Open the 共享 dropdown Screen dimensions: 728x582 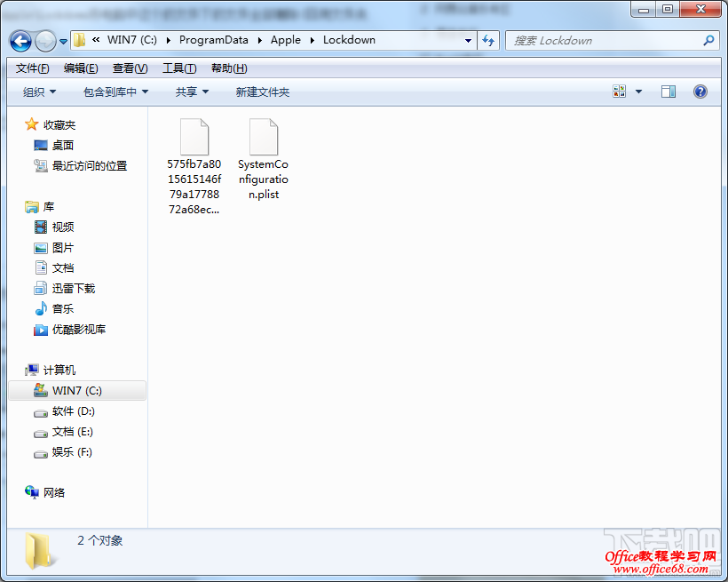pos(192,92)
